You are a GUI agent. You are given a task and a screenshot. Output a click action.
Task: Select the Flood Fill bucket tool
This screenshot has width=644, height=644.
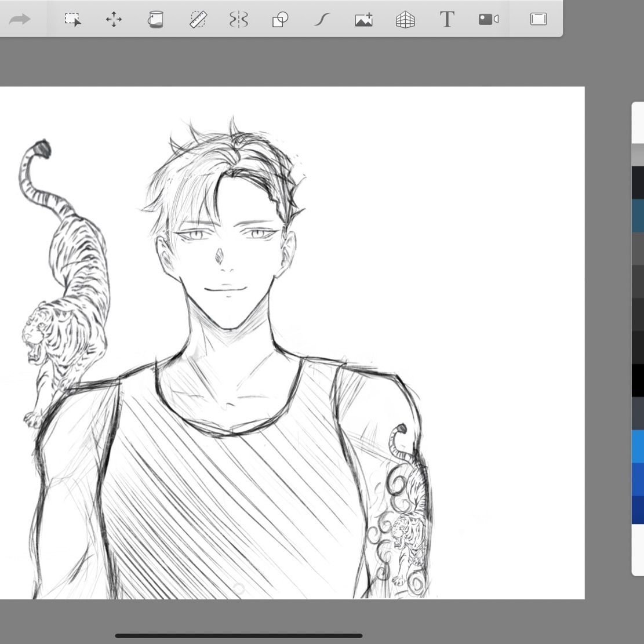156,19
